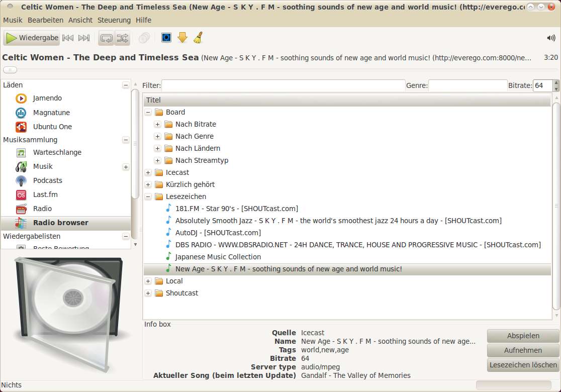This screenshot has width=561, height=392.
Task: Click the blue square record icon in the toolbar
Action: (166, 38)
